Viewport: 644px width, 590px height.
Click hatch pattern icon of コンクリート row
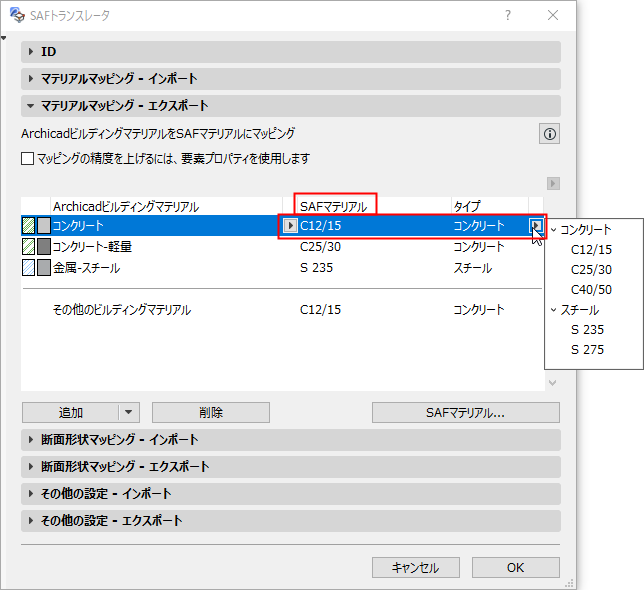pos(28,225)
